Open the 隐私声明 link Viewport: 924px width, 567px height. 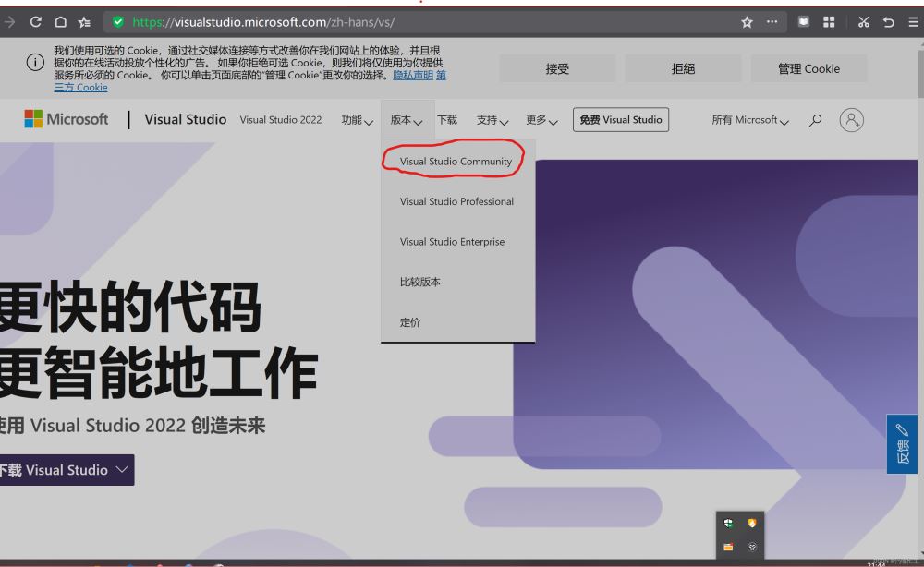point(413,75)
